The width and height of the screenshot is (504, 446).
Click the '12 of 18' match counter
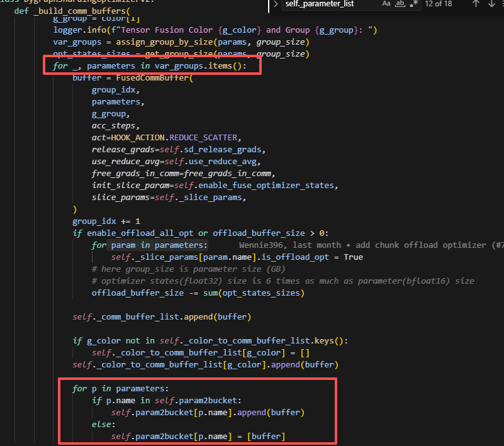point(439,4)
